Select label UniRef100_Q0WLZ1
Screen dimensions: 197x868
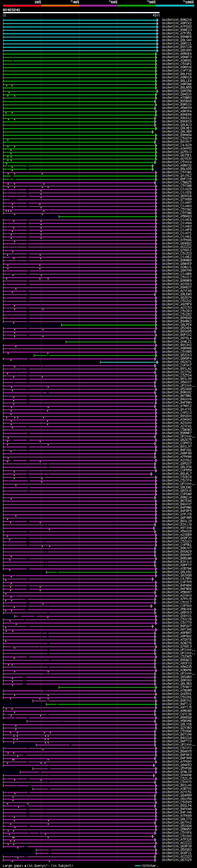(x=177, y=342)
